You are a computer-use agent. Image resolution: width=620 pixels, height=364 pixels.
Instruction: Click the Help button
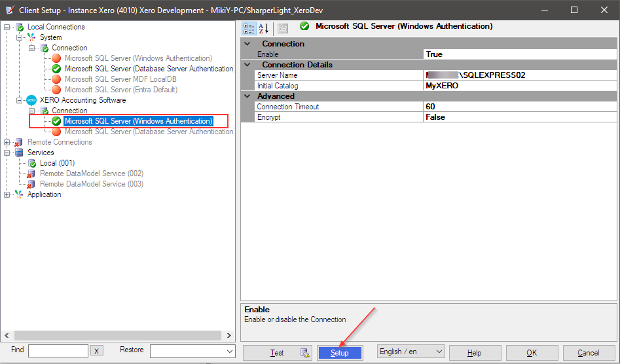(x=475, y=353)
